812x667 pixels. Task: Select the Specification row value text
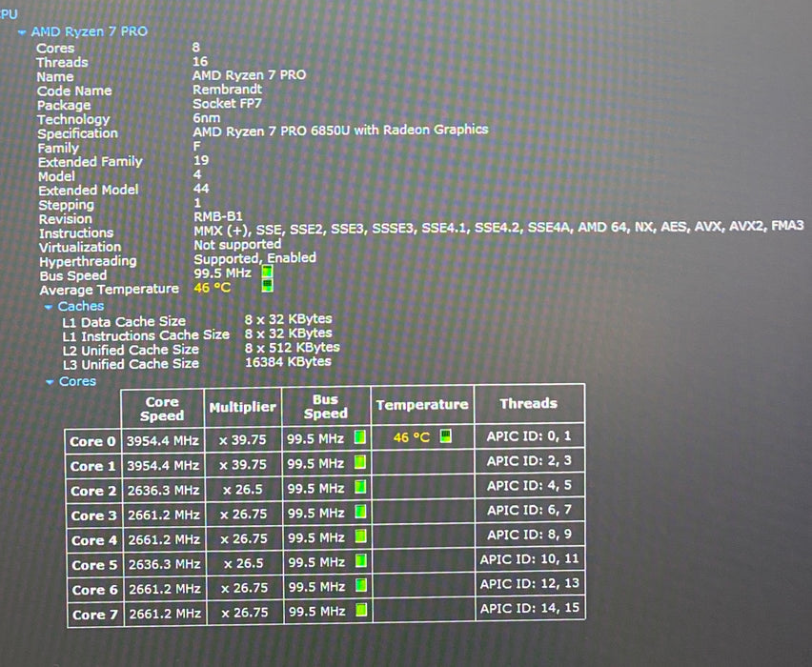click(x=340, y=130)
